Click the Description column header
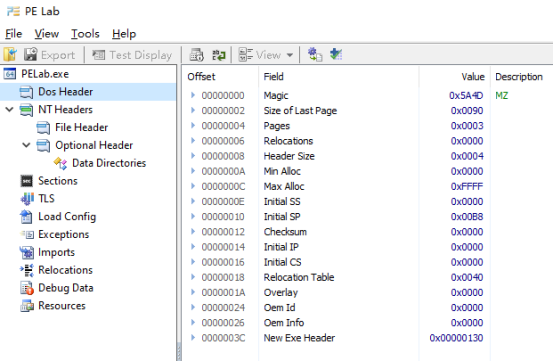553x361 pixels. point(519,77)
